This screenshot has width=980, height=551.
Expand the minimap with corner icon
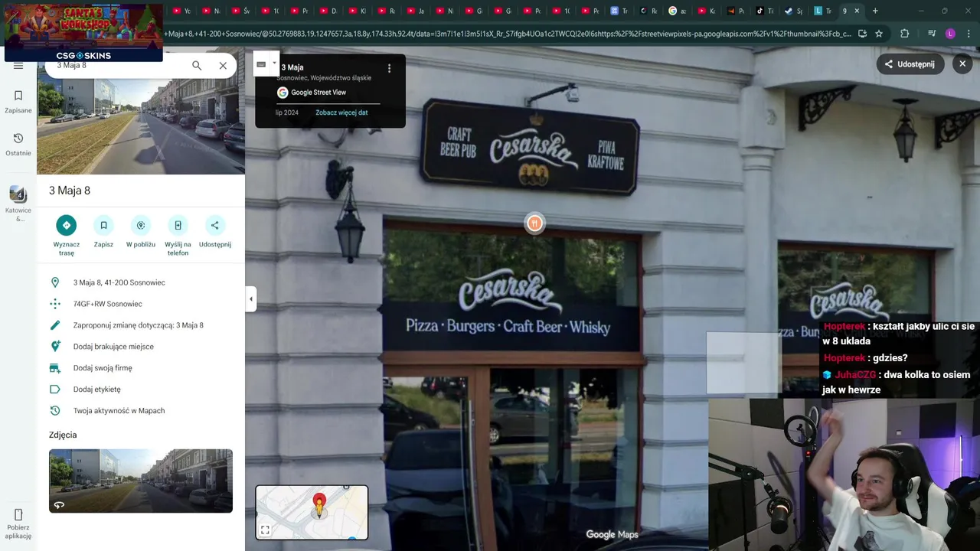[x=265, y=530]
